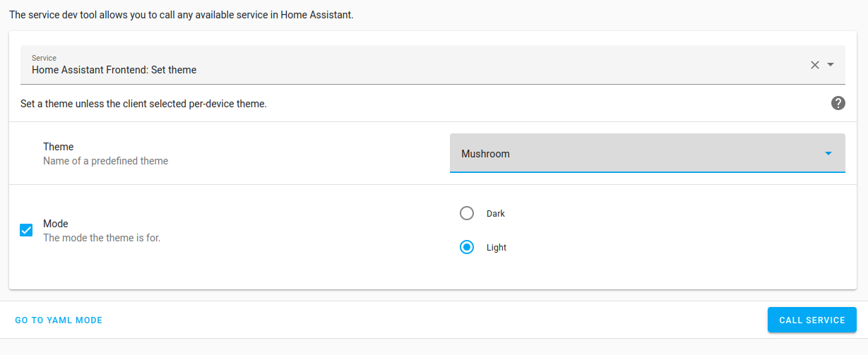Click "The mode the theme is for." text
Viewport: 868px width, 355px height.
pos(102,238)
